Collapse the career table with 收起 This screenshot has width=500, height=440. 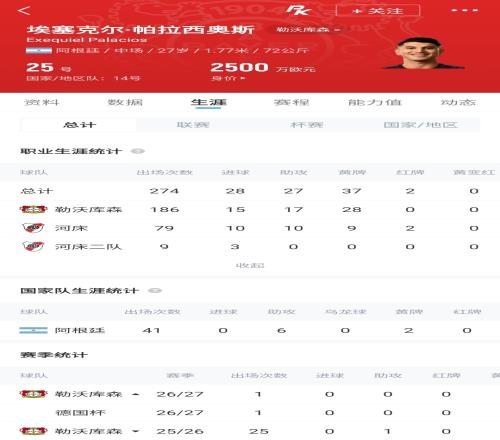(x=250, y=266)
